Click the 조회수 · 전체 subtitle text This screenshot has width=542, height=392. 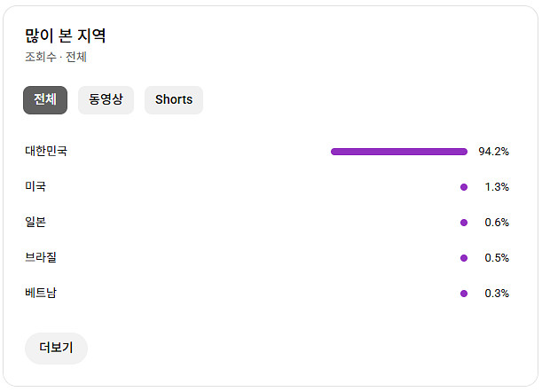coord(56,57)
